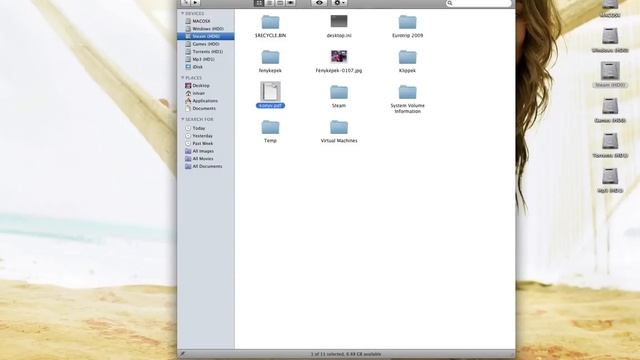Select the fenykepek folder icon
Viewport: 640px width, 360px height.
(x=270, y=58)
